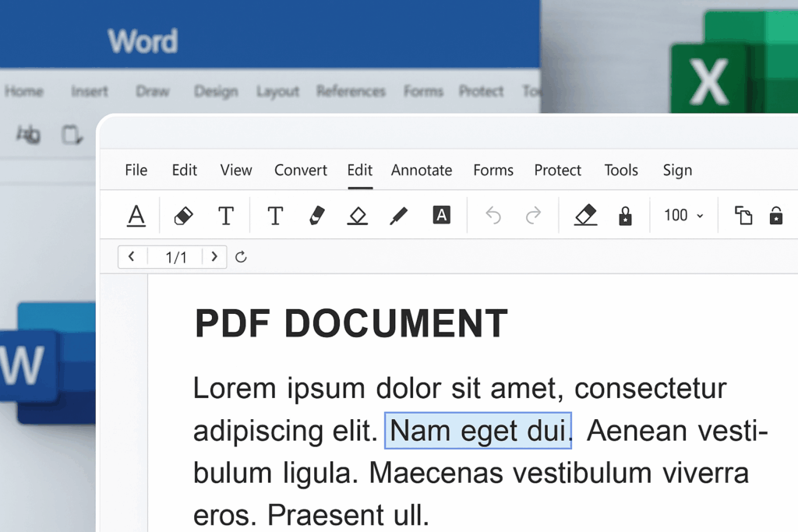Click the Redo icon
The height and width of the screenshot is (532, 798).
(534, 216)
